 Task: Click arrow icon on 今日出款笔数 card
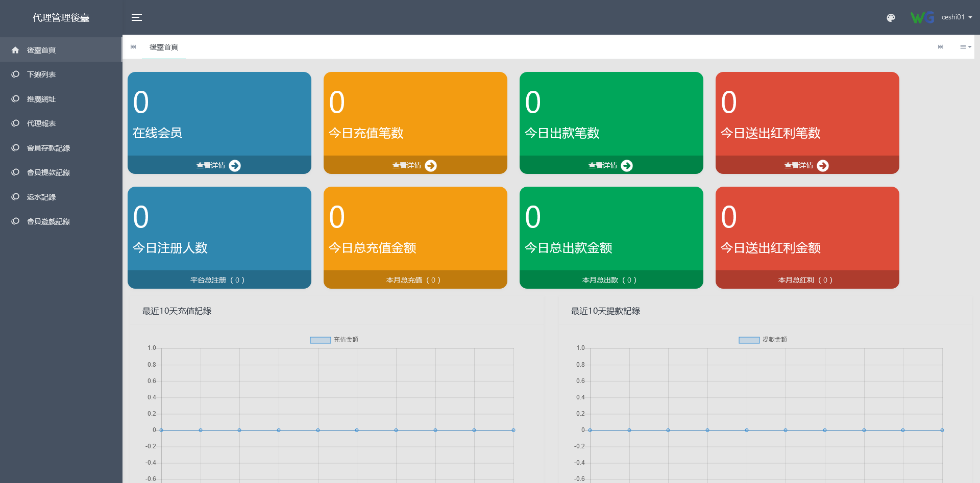click(x=627, y=166)
